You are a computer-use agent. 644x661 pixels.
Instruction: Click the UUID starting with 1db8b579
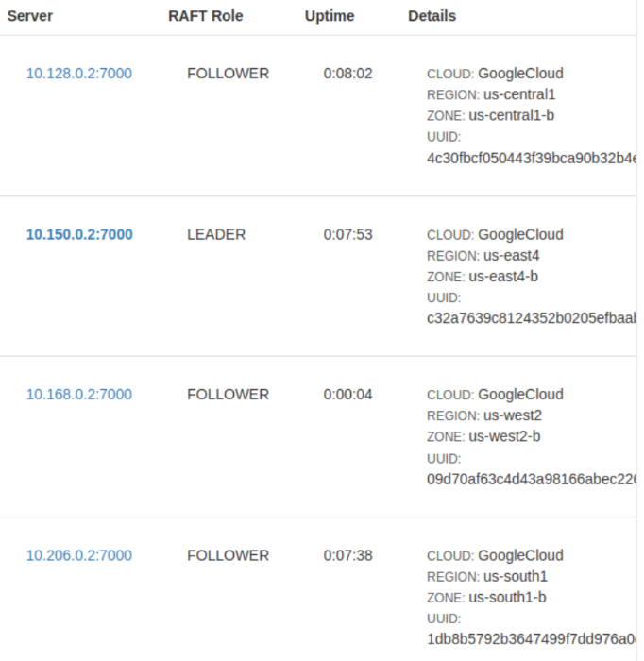click(x=531, y=639)
